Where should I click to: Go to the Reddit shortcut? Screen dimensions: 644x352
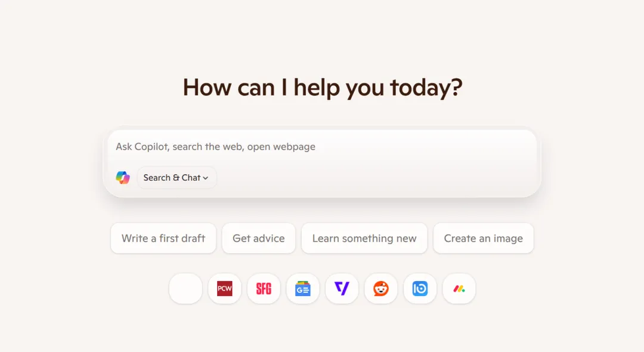pos(381,289)
